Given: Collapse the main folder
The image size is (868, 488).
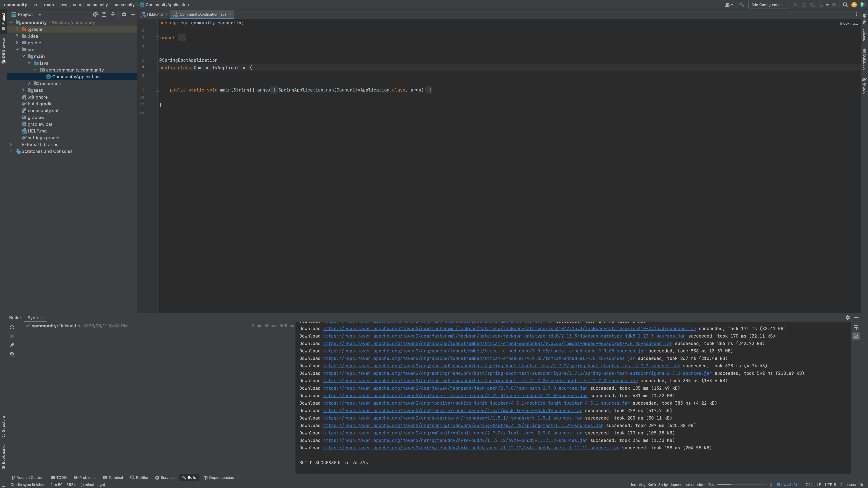Looking at the screenshot, I should coord(23,56).
